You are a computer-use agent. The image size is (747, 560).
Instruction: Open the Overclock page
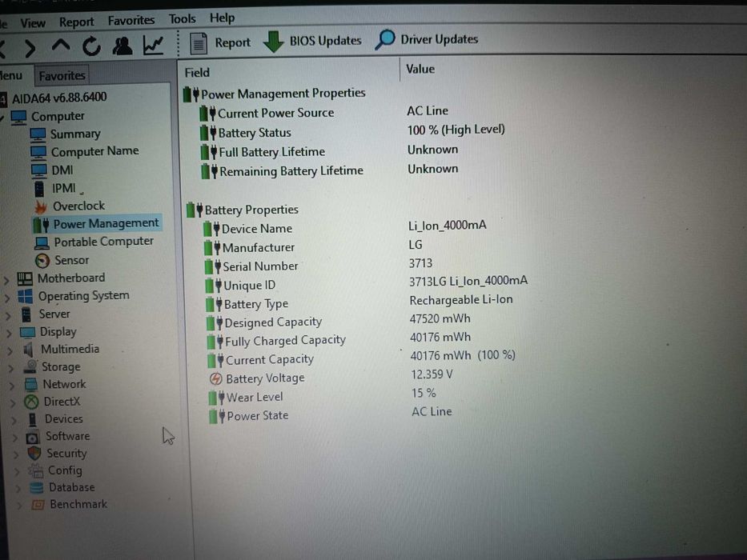70,206
